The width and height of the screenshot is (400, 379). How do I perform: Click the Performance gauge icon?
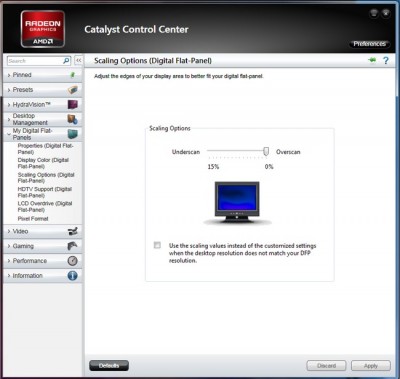coord(73,261)
